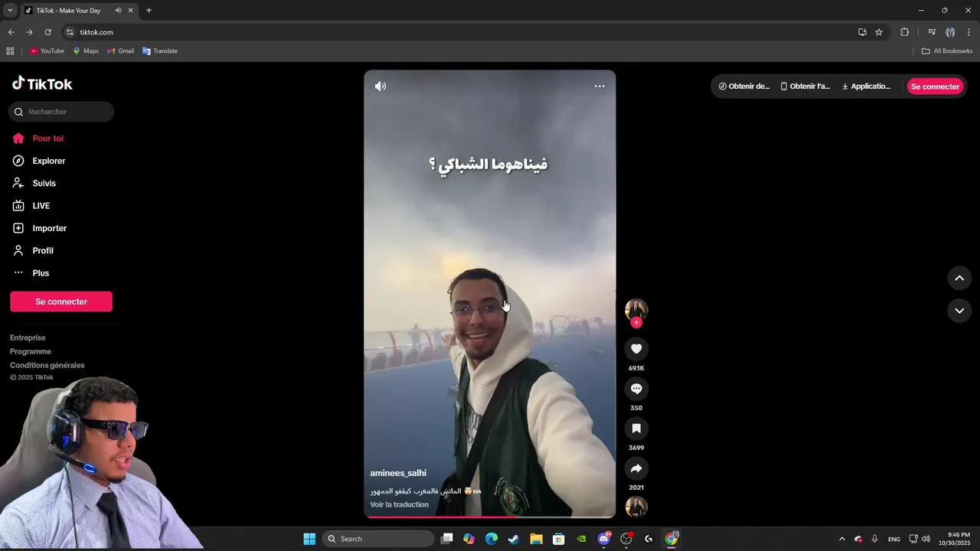Show hidden system tray icons

[x=842, y=539]
